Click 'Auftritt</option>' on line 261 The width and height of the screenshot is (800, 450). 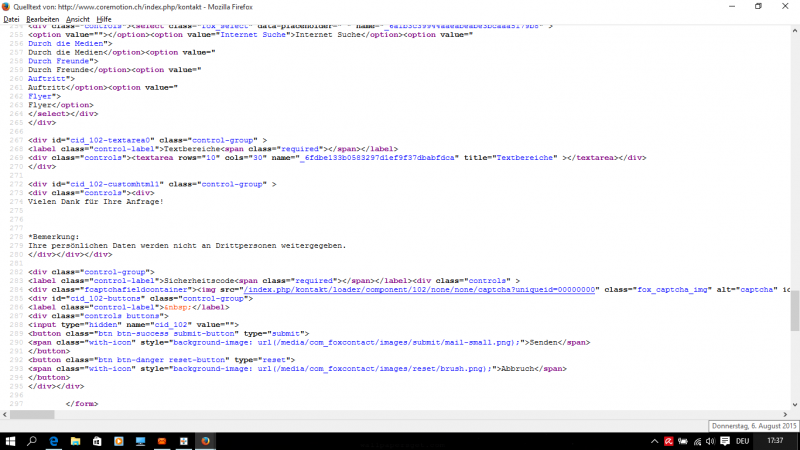pos(68,87)
